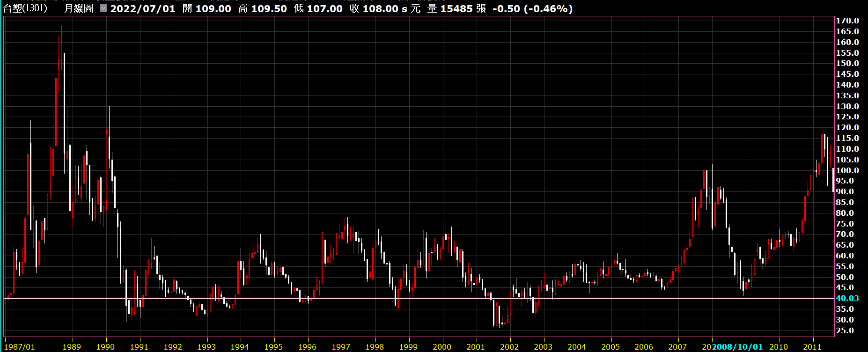Click the 2002 year label
This screenshot has height=352, width=868.
509,347
